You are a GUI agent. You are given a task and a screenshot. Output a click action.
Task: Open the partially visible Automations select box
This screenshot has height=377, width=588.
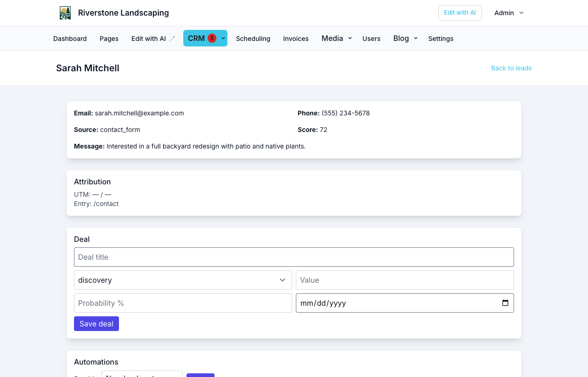[x=142, y=374]
